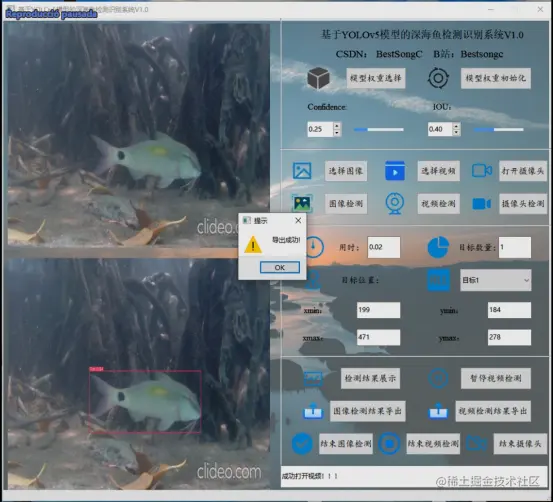Click the 检测结果展示 button
554x502 pixels.
[370, 378]
